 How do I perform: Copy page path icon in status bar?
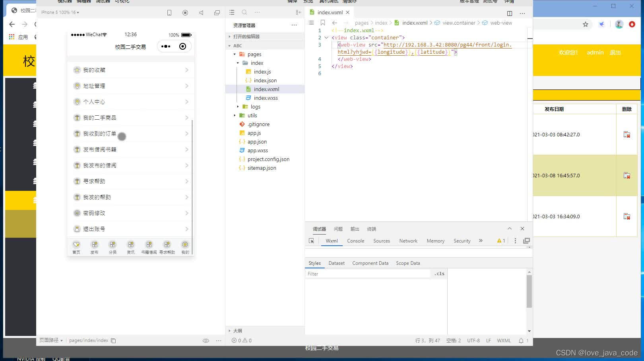point(113,341)
